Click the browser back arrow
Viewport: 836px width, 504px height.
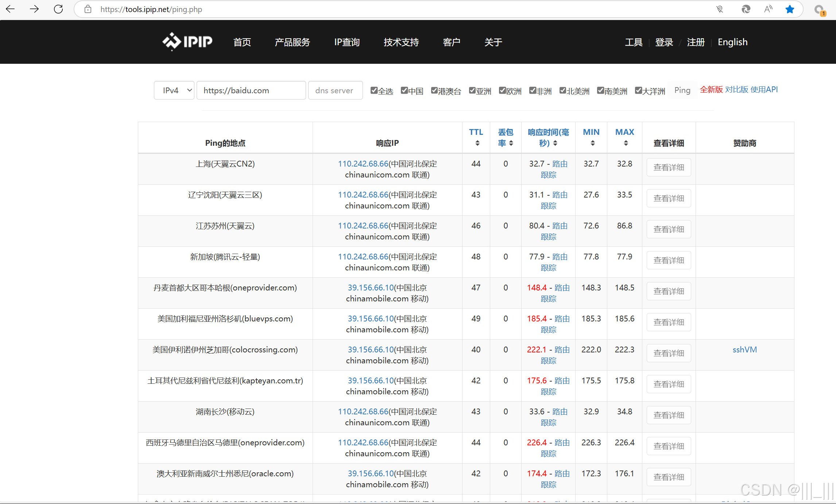10,9
